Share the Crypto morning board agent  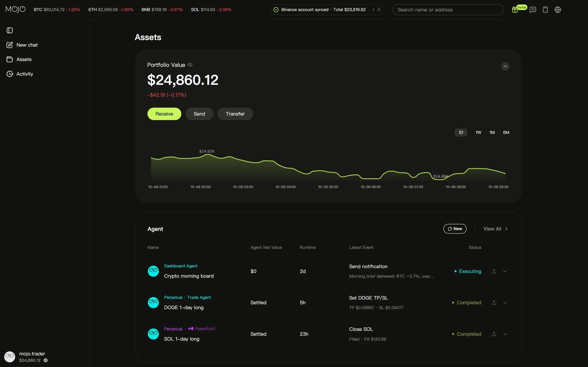coord(494,271)
